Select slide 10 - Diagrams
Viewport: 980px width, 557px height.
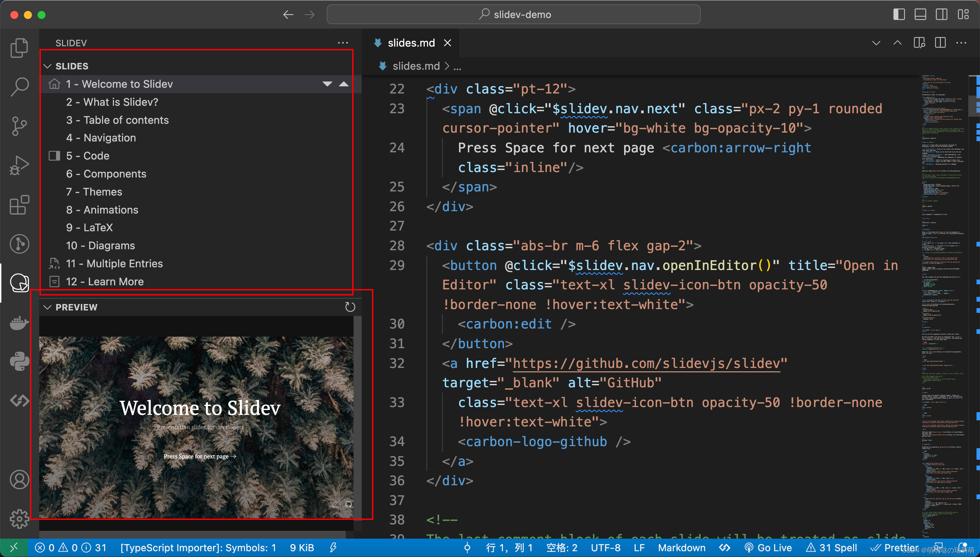click(201, 245)
